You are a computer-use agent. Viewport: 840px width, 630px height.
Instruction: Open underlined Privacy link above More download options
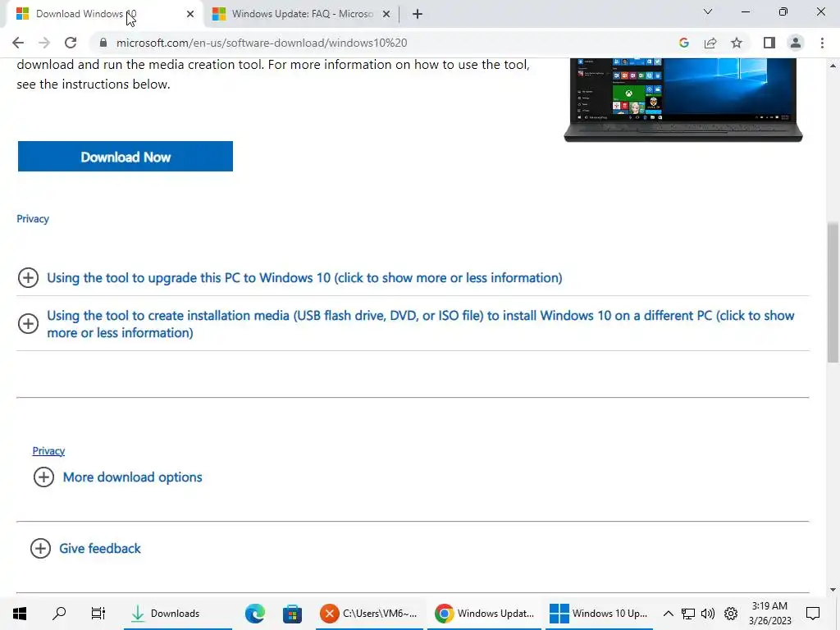coord(48,451)
